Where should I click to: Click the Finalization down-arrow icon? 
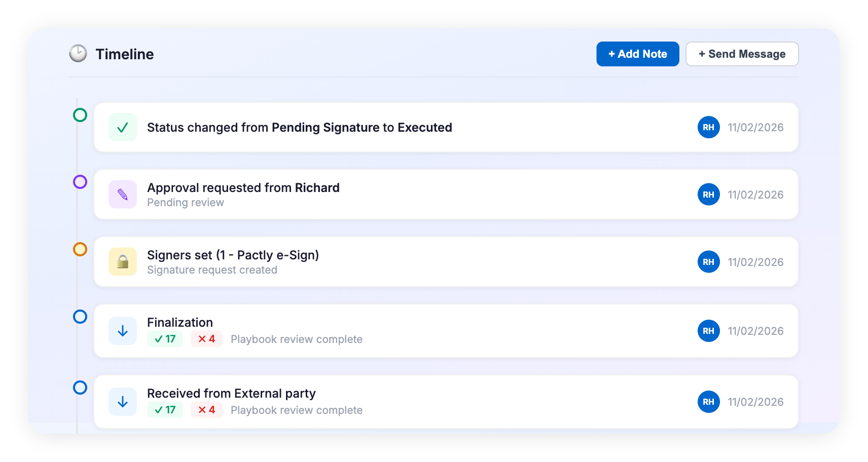123,331
